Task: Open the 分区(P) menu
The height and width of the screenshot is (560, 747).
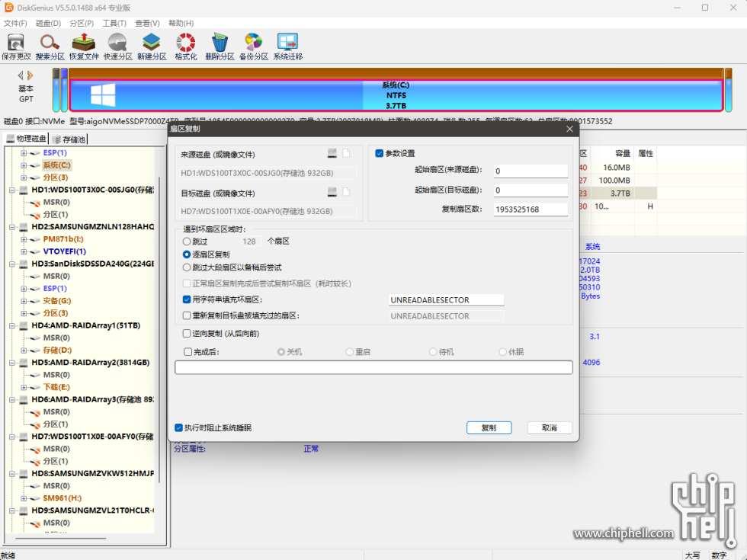Action: click(82, 23)
